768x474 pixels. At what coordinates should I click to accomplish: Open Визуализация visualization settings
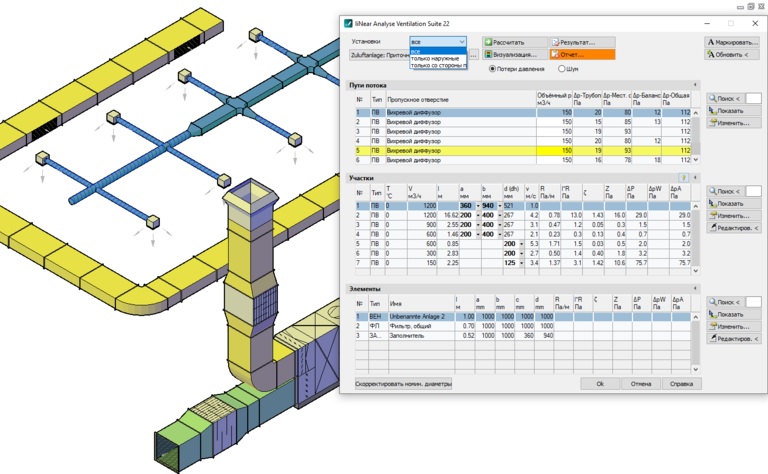pyautogui.click(x=516, y=54)
